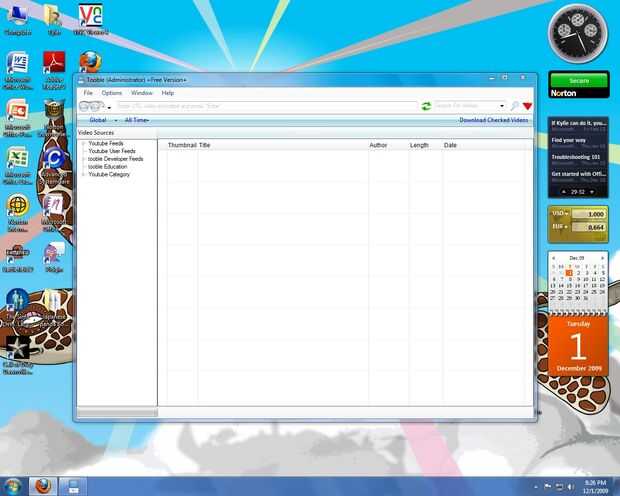
Task: Click the Action Center flag tray icon
Action: [548, 487]
